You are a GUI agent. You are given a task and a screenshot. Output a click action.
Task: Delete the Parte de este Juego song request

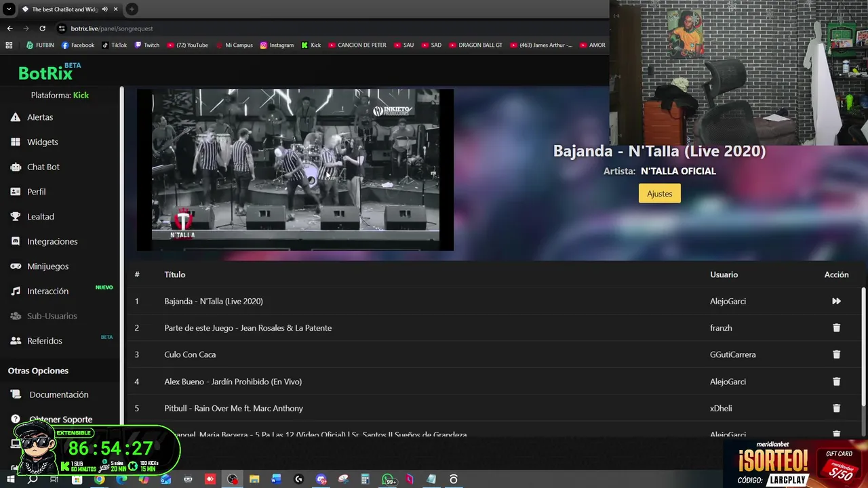click(x=836, y=328)
